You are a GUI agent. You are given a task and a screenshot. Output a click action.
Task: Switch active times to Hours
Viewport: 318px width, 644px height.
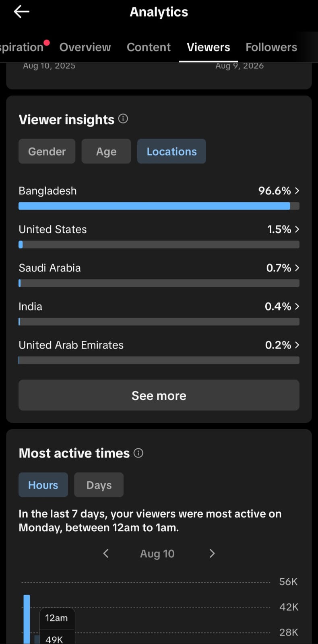[43, 485]
